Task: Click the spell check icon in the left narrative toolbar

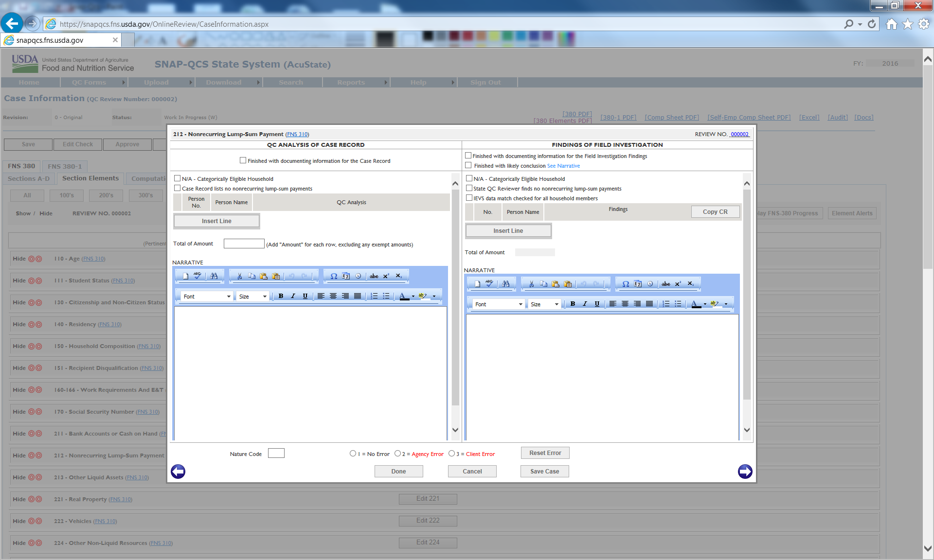Action: [197, 276]
